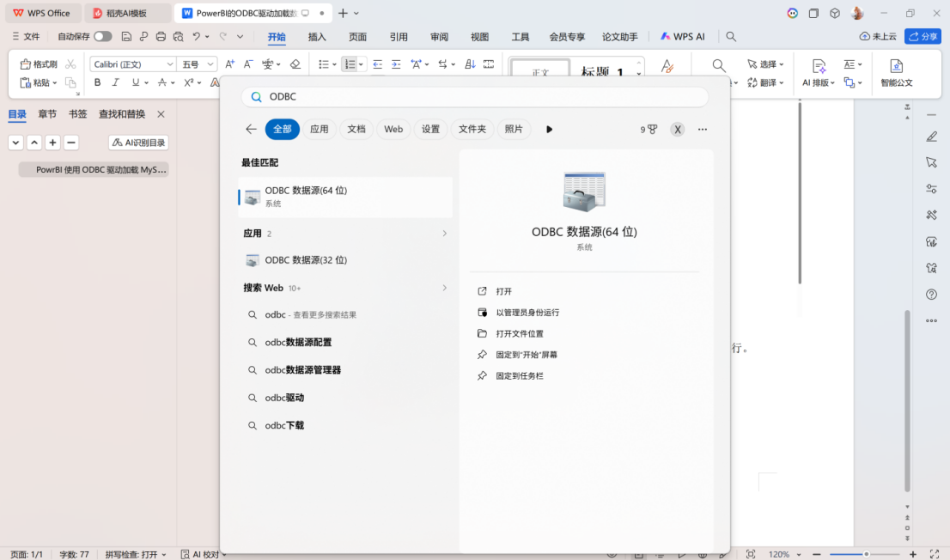Screen dimensions: 950x560
Task: Click the Sort A-Z icon
Action: click(470, 64)
